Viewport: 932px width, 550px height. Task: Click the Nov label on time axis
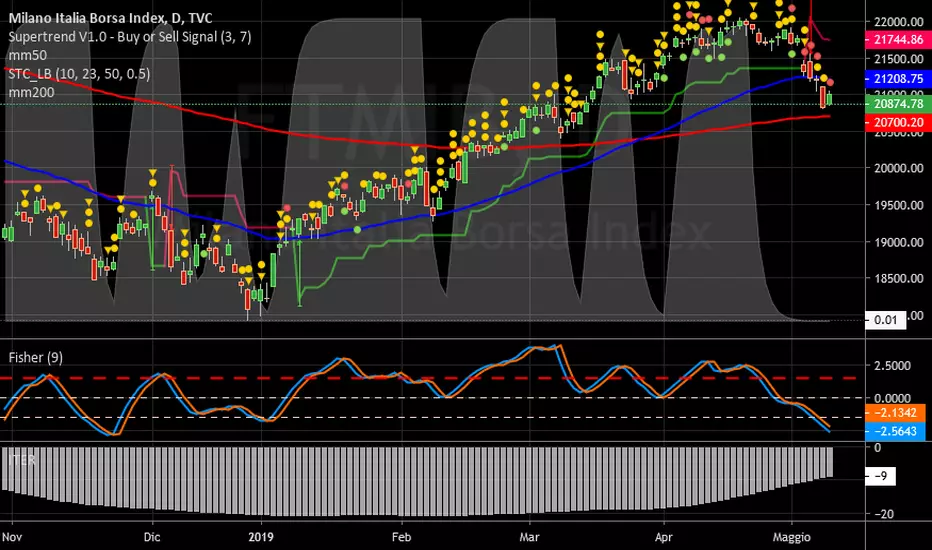(12, 537)
